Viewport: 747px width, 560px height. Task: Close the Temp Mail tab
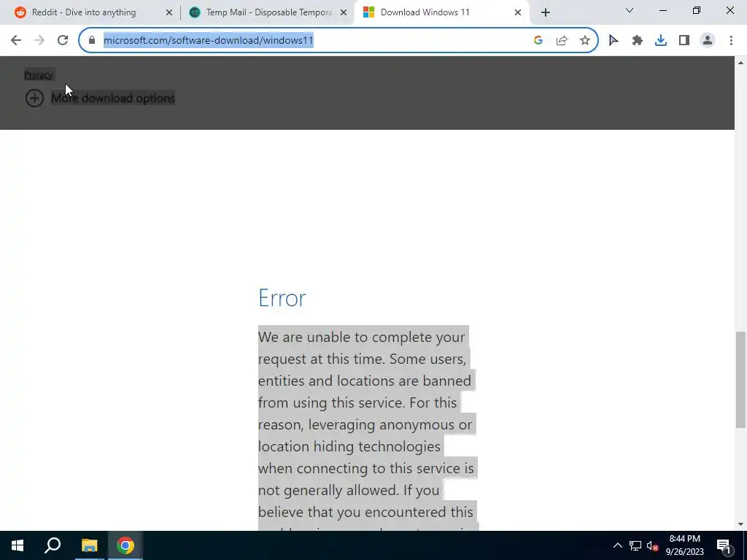[x=344, y=12]
